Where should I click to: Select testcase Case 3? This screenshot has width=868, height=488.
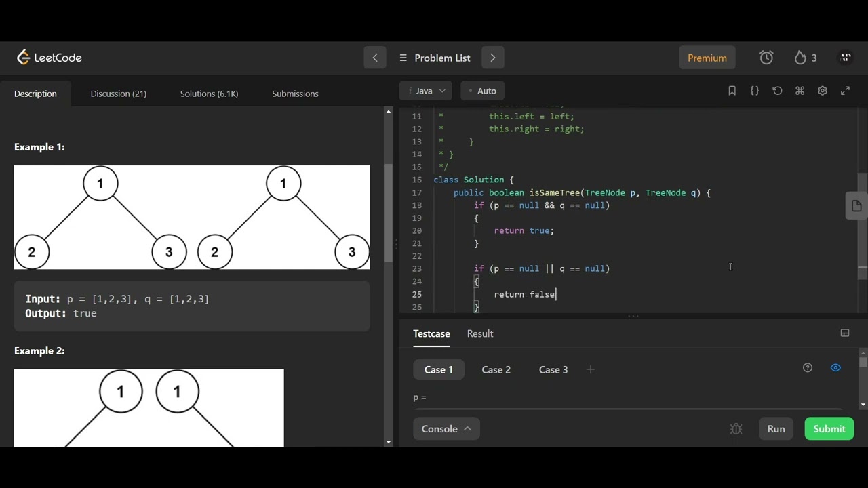point(553,369)
